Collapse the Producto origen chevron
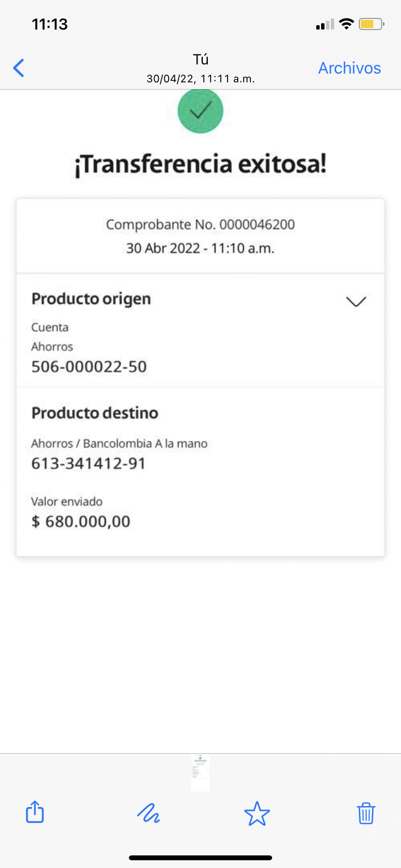 click(356, 301)
